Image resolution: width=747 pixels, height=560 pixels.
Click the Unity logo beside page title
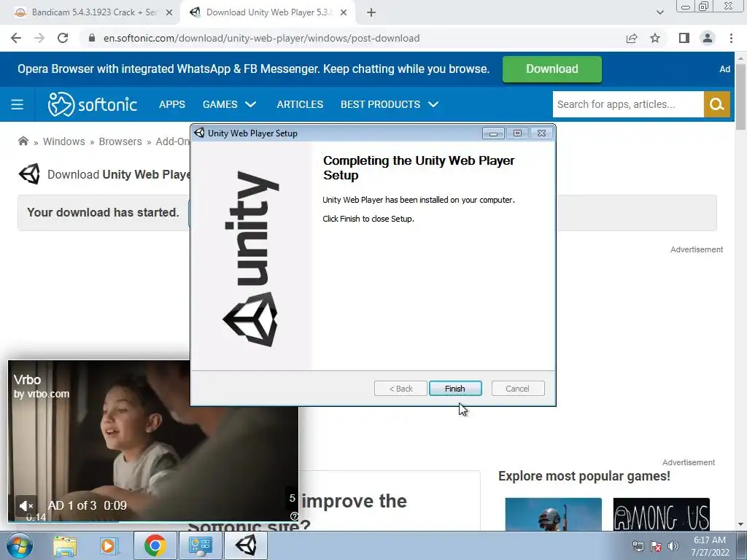tap(29, 174)
